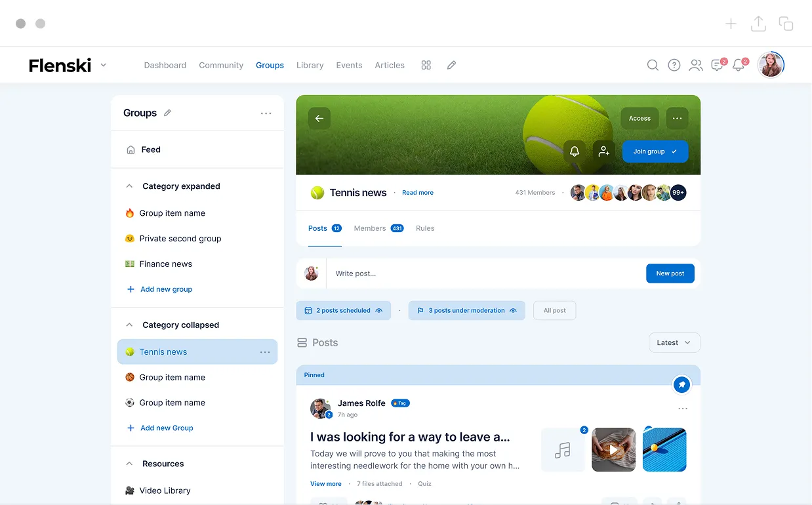Image resolution: width=812 pixels, height=505 pixels.
Task: Click the search magnifier icon in header
Action: 653,65
